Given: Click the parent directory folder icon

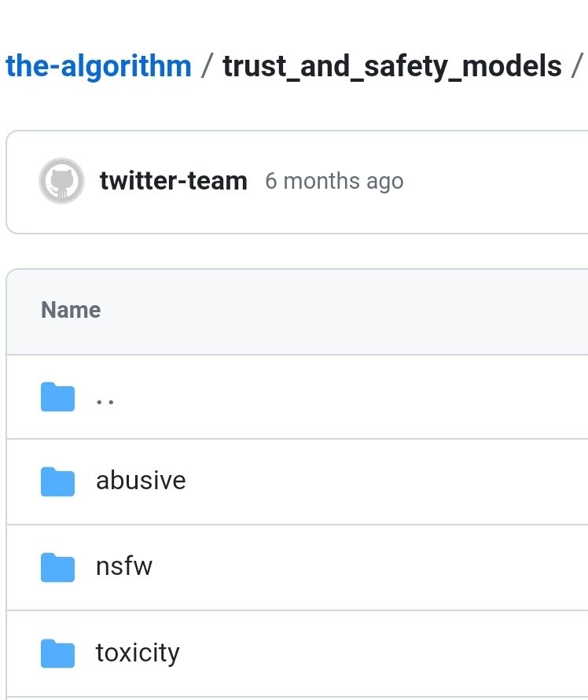Looking at the screenshot, I should click(57, 397).
